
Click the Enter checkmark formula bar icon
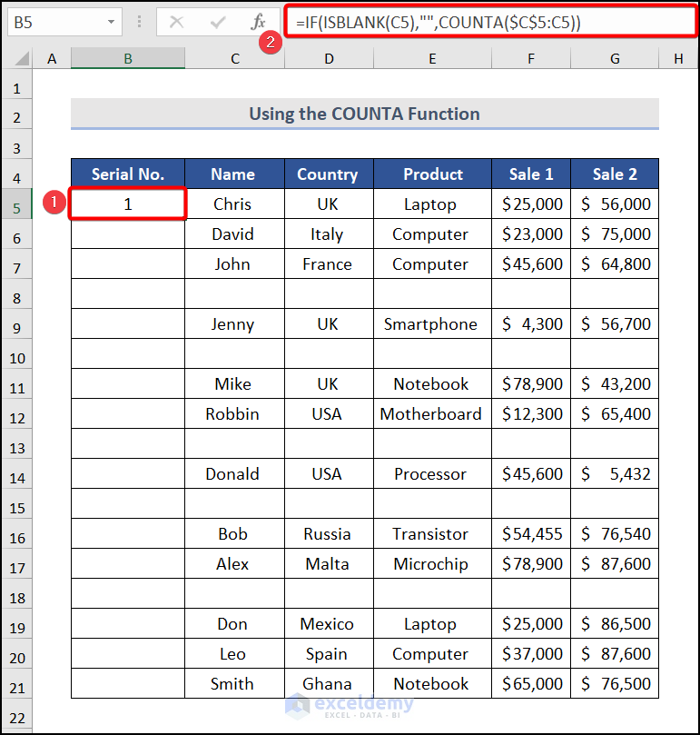click(217, 22)
